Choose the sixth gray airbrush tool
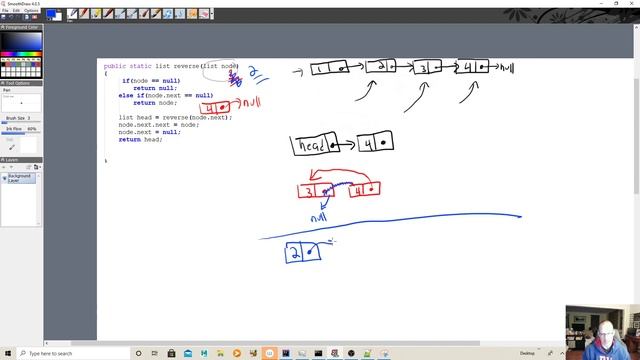Viewport: 640px width, 360px height. [x=132, y=14]
